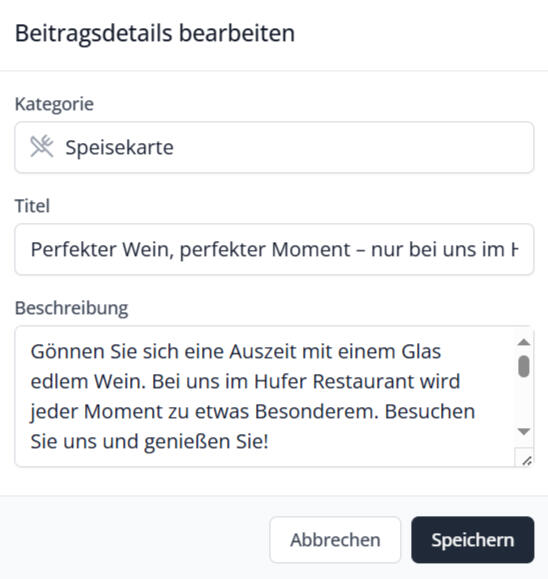Screen dimensions: 548x579
Task: Click the Kategorie field label
Action: [54, 104]
